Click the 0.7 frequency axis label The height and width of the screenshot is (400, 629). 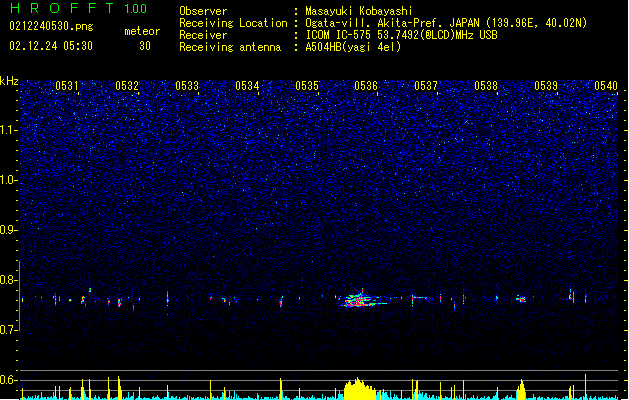point(9,330)
